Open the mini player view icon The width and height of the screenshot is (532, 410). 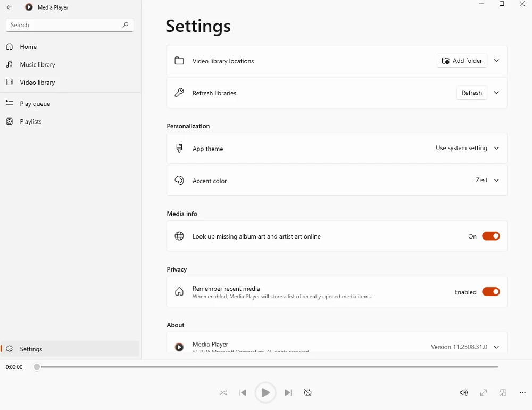[x=503, y=393]
